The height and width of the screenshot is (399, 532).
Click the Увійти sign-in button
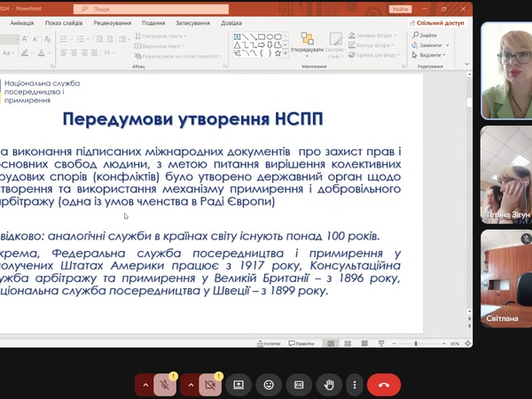tap(401, 9)
